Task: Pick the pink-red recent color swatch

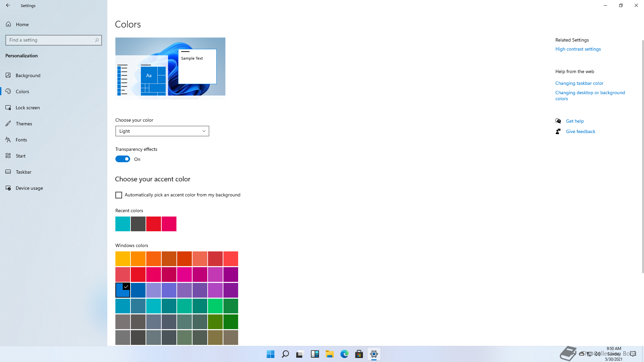Action: point(169,224)
